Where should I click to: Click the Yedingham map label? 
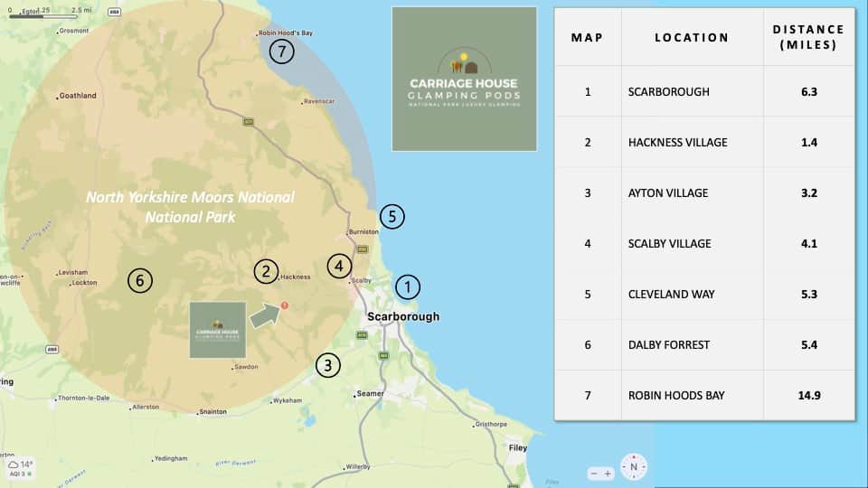tap(171, 459)
